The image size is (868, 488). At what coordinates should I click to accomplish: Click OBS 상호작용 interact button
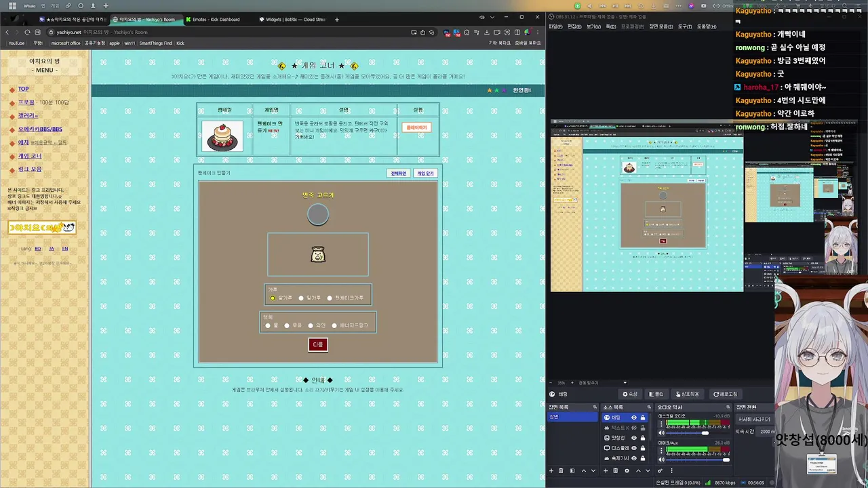(688, 394)
